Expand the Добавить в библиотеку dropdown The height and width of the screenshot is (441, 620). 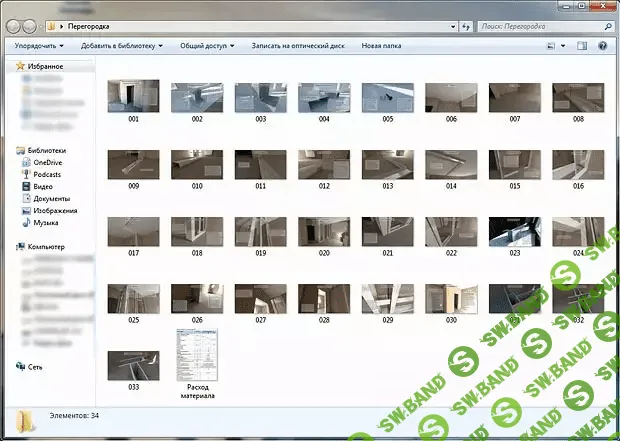122,46
